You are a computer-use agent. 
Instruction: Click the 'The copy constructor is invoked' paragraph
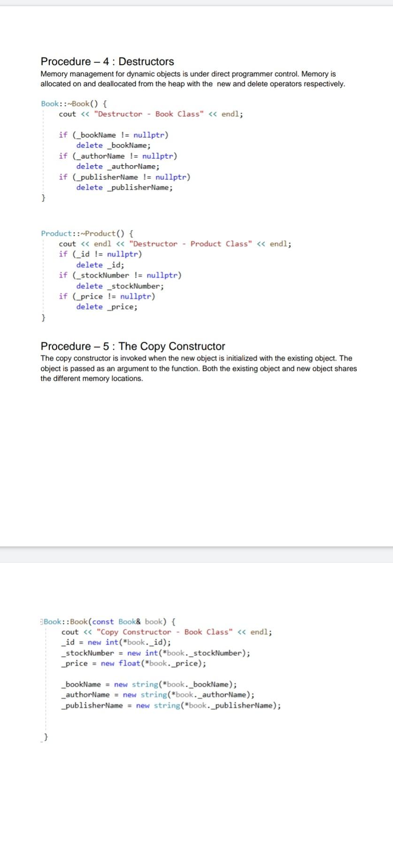(x=199, y=369)
